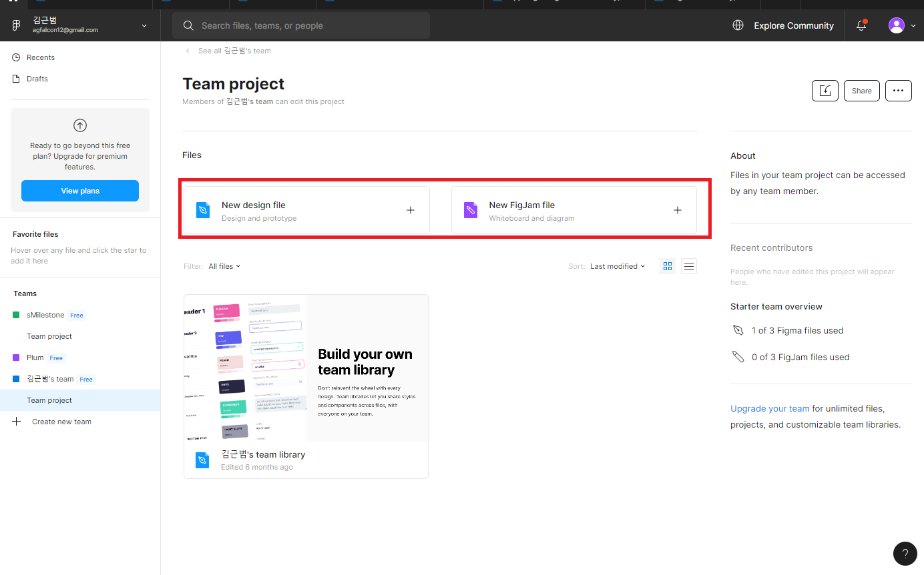The image size is (924, 575).
Task: Click file icon next to 김근범's team library
Action: (202, 460)
